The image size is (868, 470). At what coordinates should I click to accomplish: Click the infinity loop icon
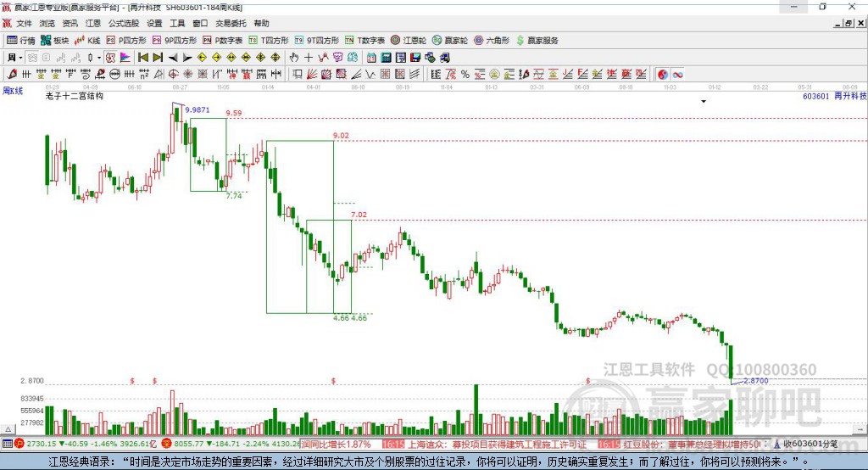pos(677,75)
